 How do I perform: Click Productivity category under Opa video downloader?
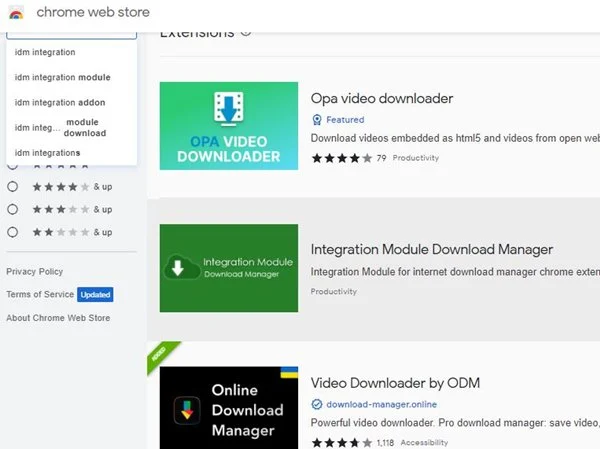click(x=416, y=158)
